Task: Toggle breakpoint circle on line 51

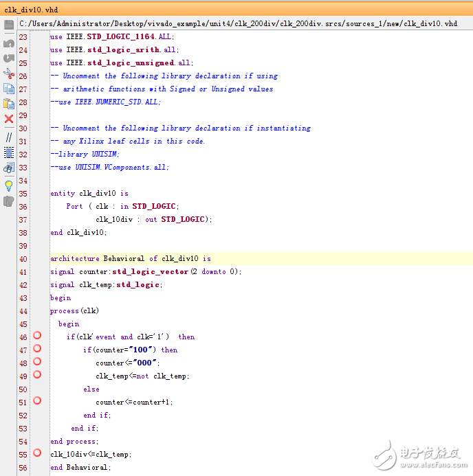Action: pos(37,400)
